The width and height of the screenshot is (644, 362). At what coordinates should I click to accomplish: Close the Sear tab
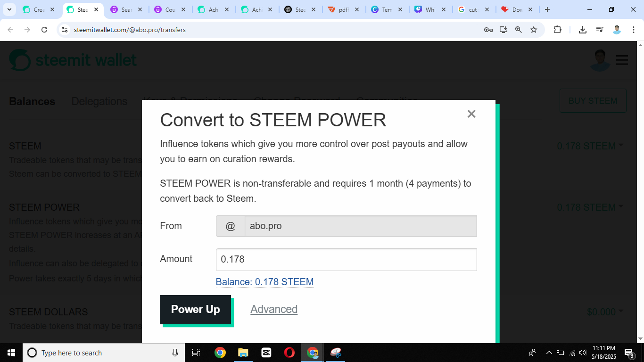coord(140,9)
